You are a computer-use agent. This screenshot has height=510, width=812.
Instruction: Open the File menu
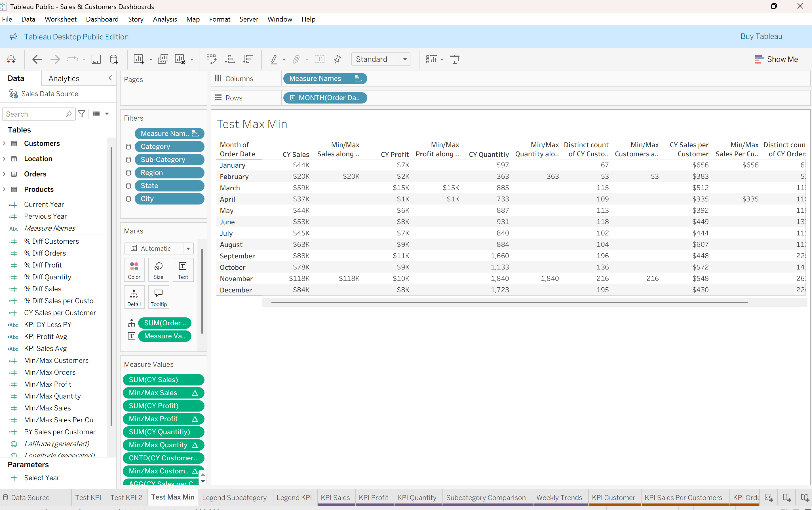pos(7,19)
